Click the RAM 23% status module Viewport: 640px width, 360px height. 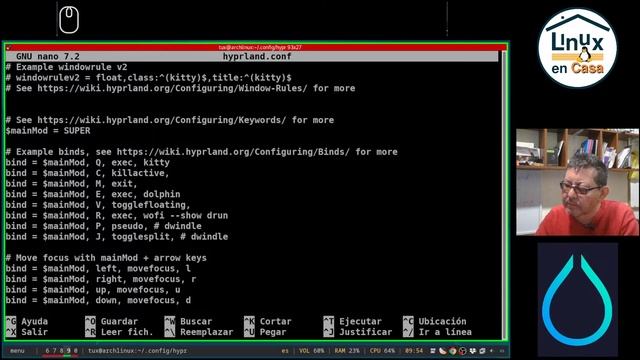pos(347,351)
